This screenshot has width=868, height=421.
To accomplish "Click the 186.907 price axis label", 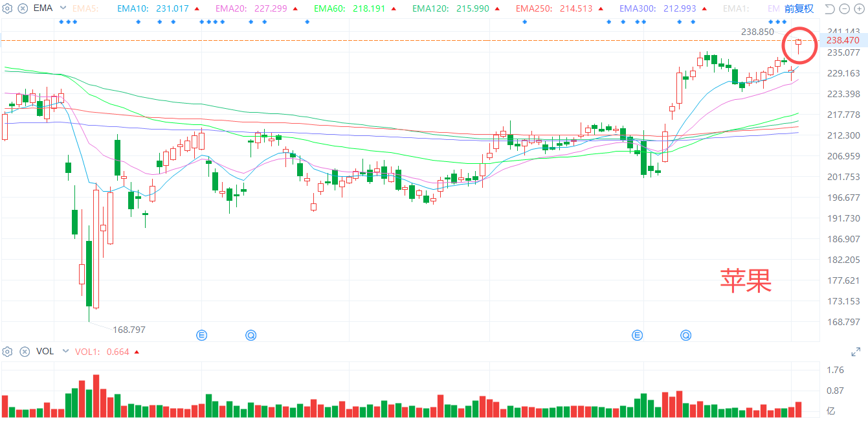I will tap(843, 239).
